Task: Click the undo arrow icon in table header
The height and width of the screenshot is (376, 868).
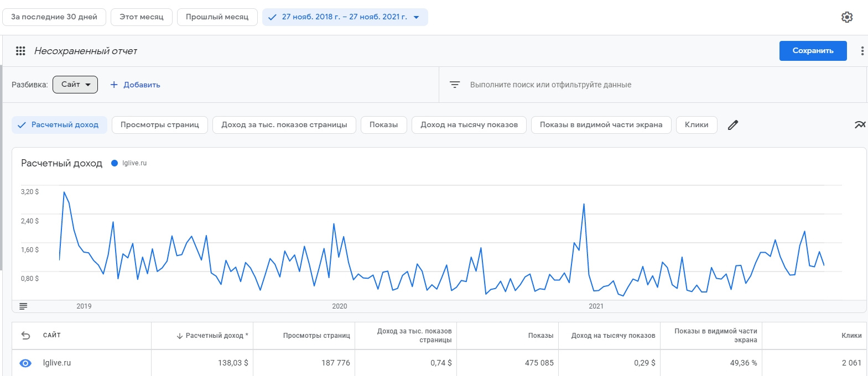Action: [x=25, y=335]
